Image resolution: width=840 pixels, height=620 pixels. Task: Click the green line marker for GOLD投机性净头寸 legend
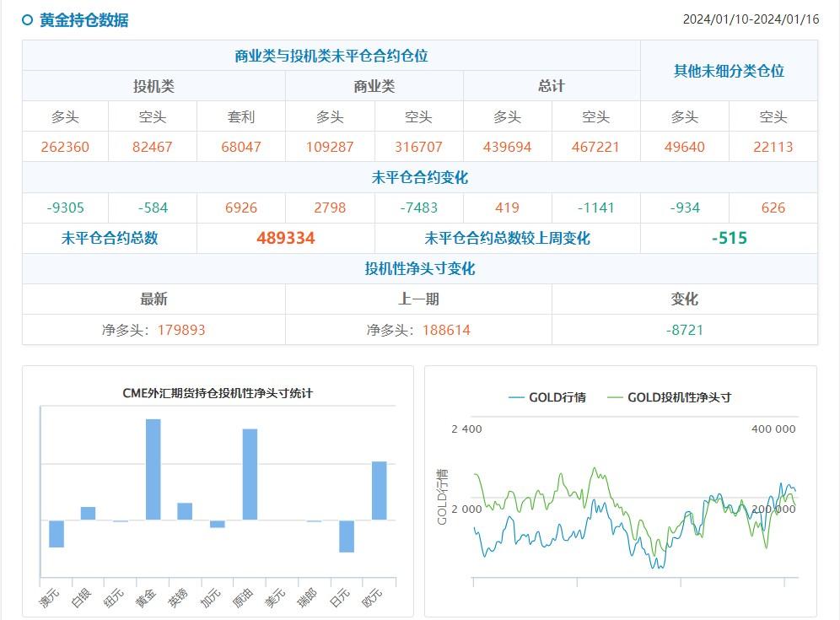615,396
